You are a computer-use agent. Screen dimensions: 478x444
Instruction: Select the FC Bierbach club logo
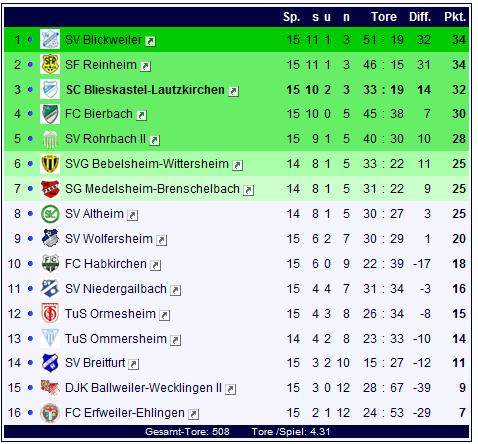(x=50, y=114)
